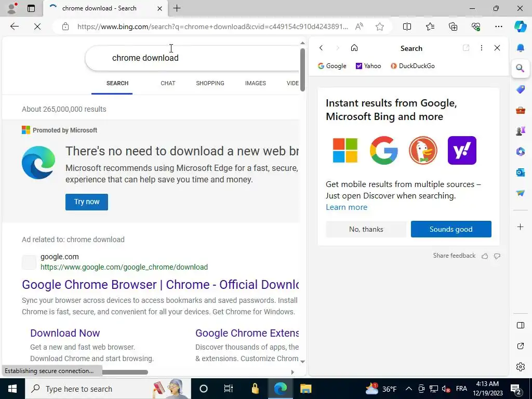Open the Edge profile icon

(12, 8)
